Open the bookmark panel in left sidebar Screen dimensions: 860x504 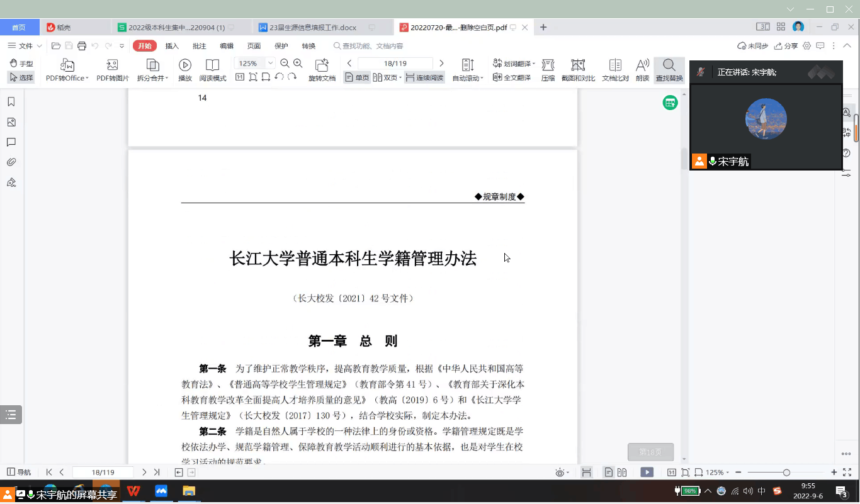[11, 102]
